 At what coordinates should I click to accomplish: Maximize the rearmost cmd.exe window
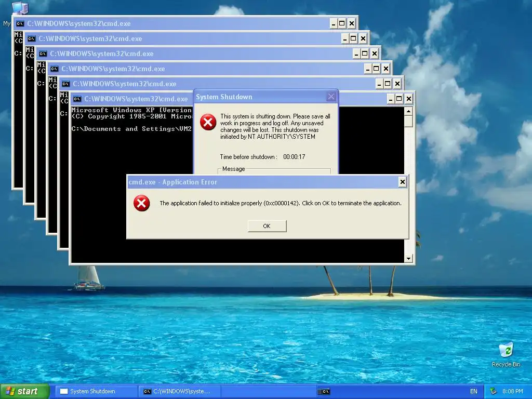(x=342, y=23)
